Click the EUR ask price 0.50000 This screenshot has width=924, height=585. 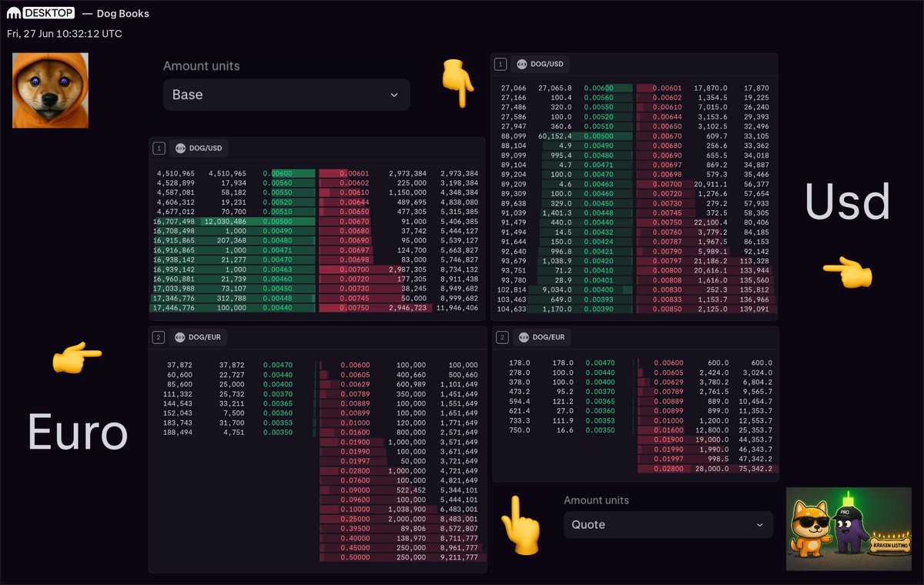click(x=355, y=557)
